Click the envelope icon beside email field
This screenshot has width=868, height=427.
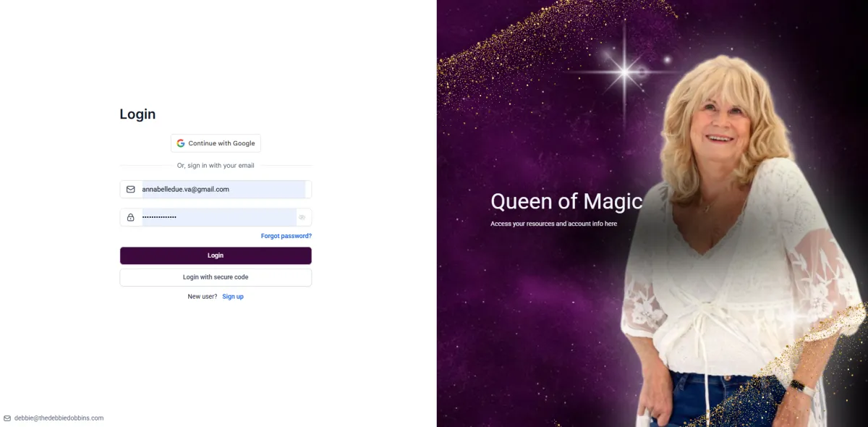point(131,190)
